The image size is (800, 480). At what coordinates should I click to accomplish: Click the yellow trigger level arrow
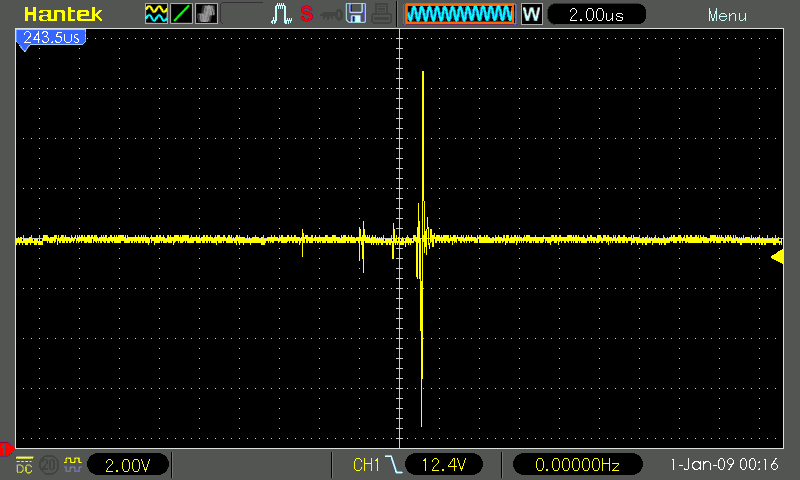click(777, 257)
